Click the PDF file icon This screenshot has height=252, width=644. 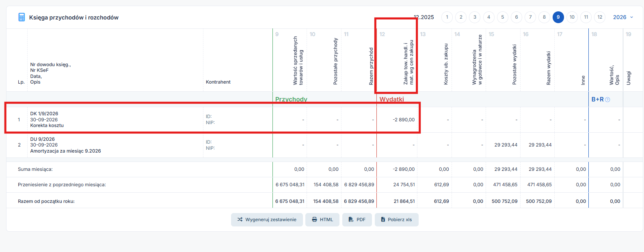coord(351,220)
